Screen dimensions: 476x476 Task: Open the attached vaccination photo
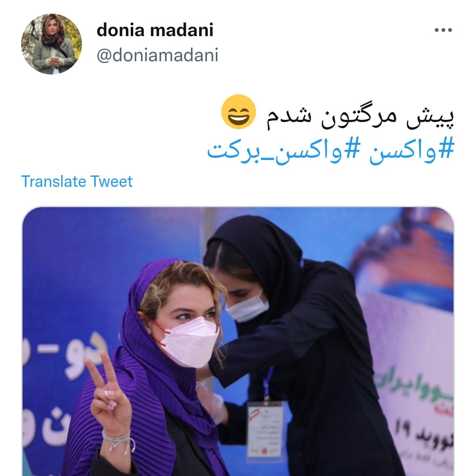[x=238, y=341]
